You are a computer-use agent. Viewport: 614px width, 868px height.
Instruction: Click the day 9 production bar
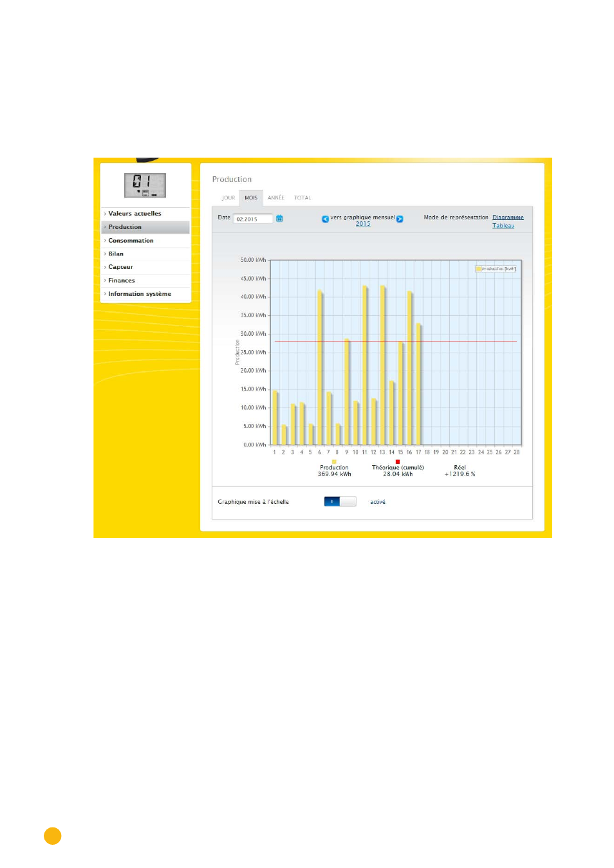(x=347, y=392)
